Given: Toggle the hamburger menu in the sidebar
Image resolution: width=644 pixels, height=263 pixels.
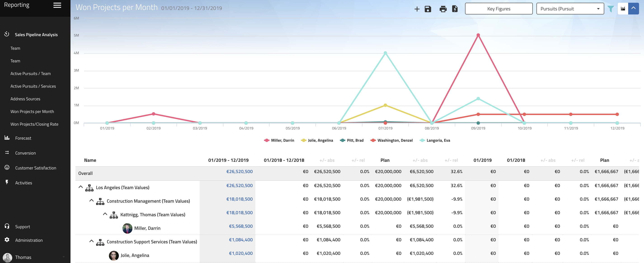Looking at the screenshot, I should click(57, 5).
